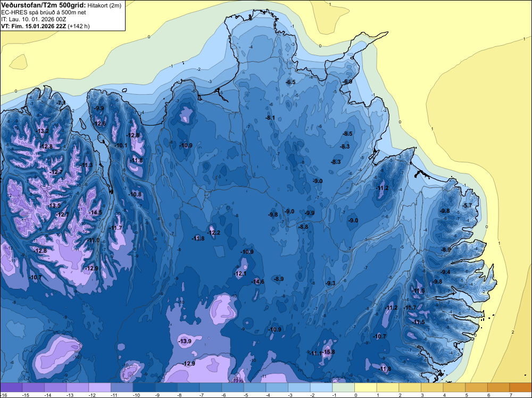Click the -10.1 temperature label
Viewport: 532px width, 398px height.
tap(121, 145)
